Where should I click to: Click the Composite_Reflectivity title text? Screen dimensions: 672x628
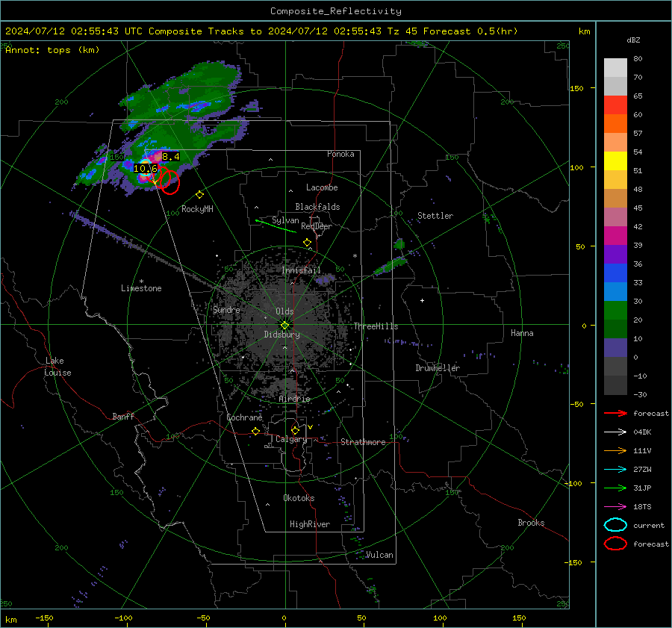[x=335, y=11]
